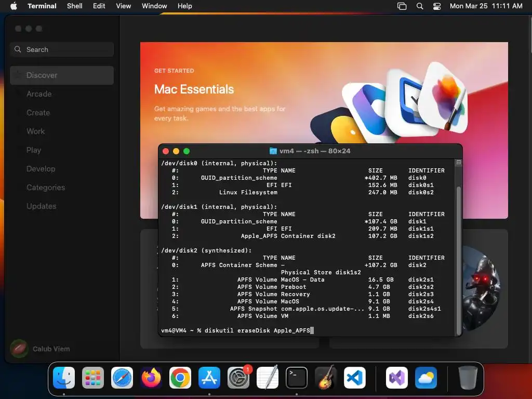Open Spotlight search in the menu bar

(420, 6)
